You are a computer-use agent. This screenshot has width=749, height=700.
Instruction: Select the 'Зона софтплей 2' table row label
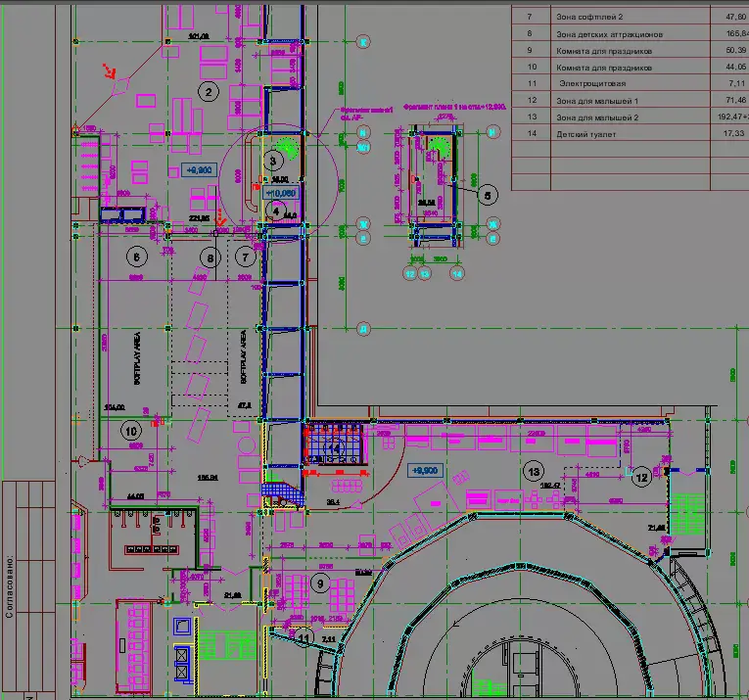tap(589, 18)
